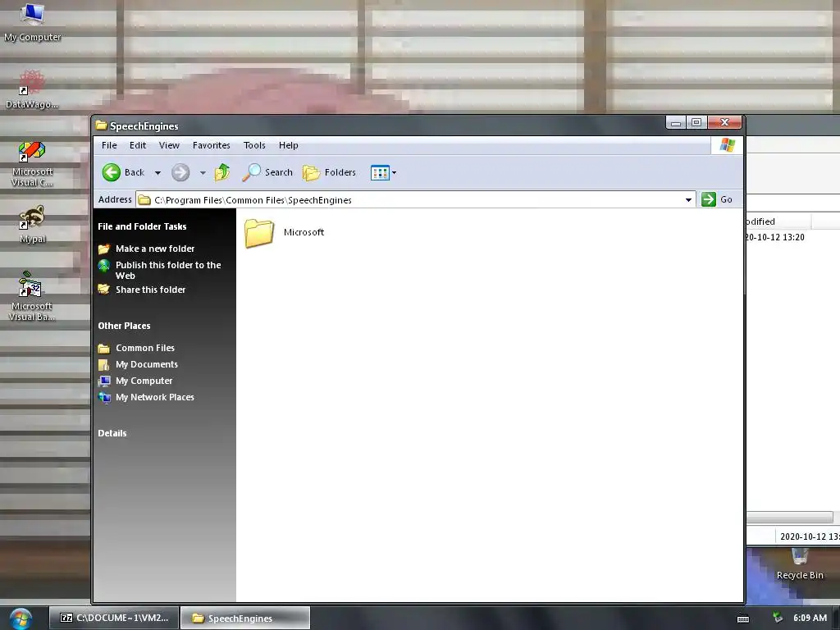
Task: Go to My Computer in Other Places
Action: [144, 381]
